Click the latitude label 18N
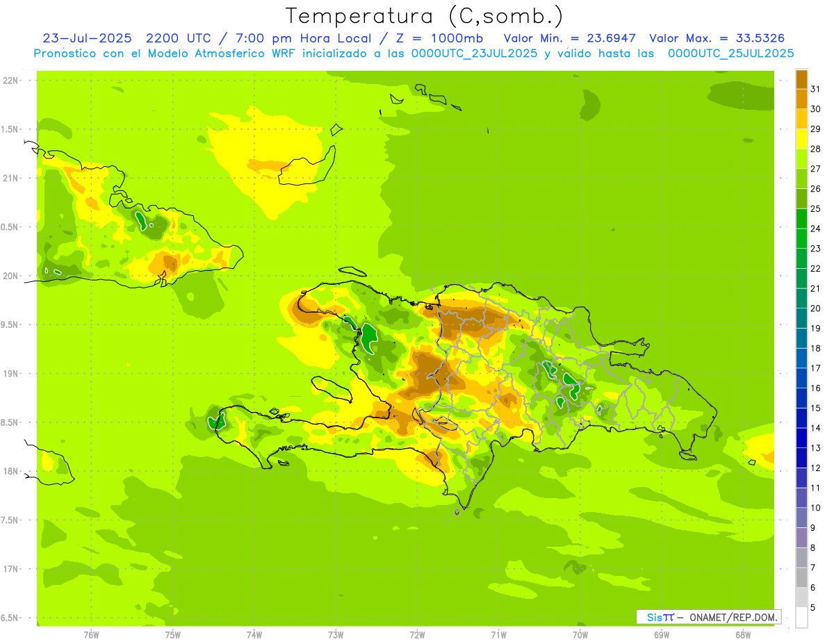 click(x=10, y=471)
